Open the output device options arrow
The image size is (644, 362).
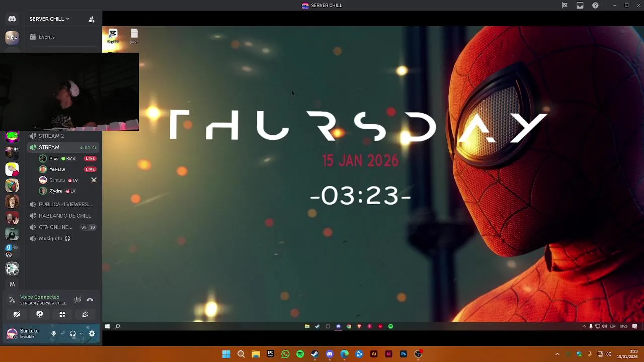81,333
